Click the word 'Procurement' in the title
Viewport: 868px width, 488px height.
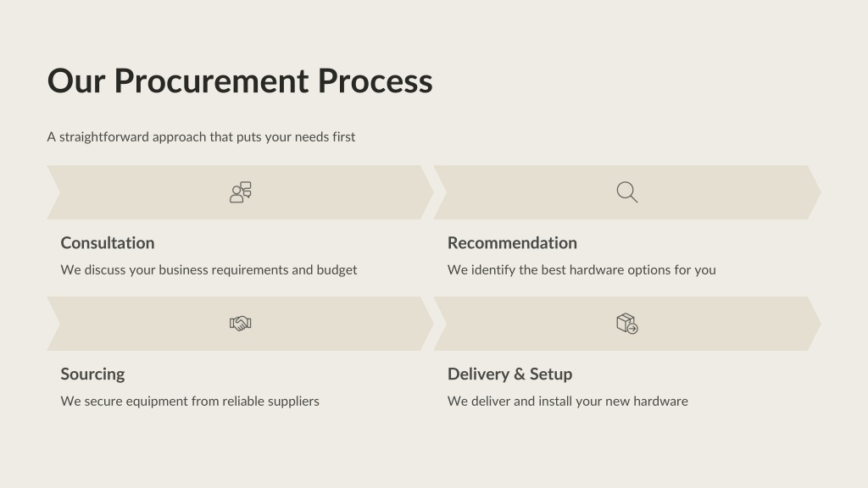211,81
